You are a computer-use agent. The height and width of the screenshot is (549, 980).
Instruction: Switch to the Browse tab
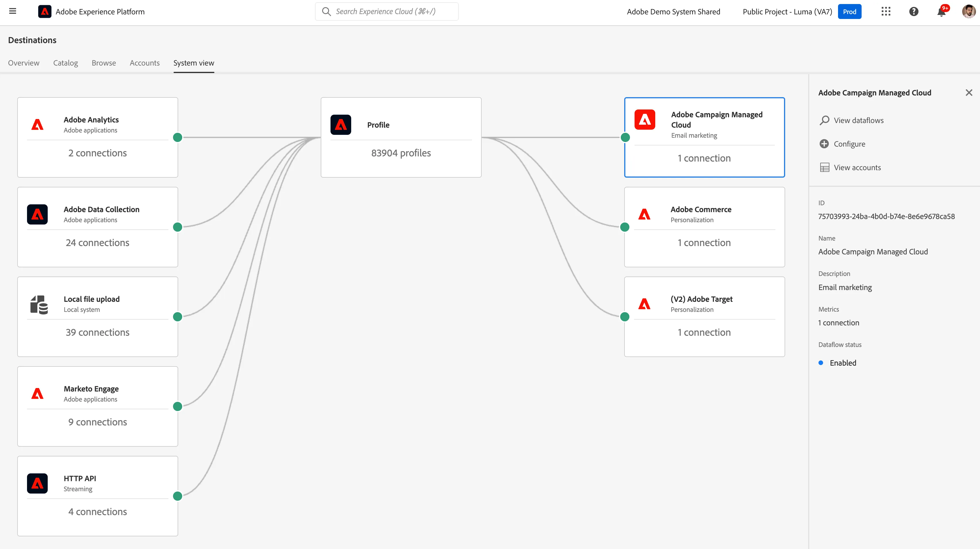[103, 63]
